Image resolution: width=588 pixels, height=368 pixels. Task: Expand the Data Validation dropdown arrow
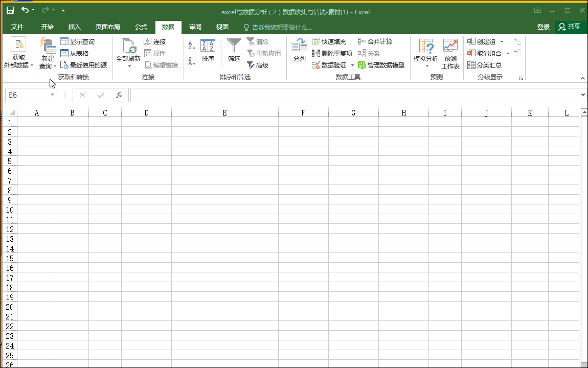click(352, 65)
